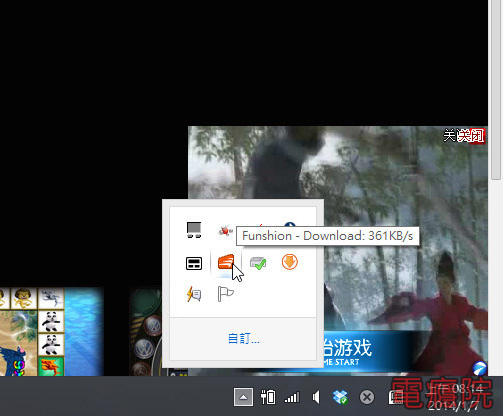Click the gray circled X taskbar icon
The width and height of the screenshot is (503, 416).
coord(367,397)
